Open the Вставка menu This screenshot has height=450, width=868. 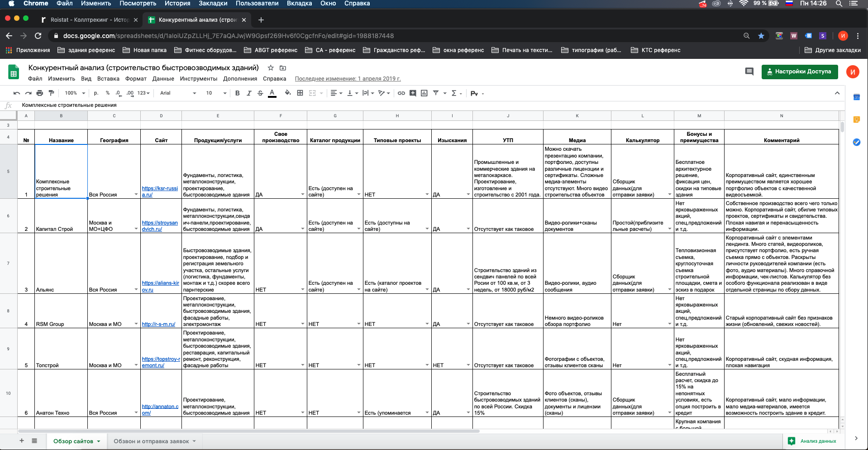pyautogui.click(x=108, y=79)
